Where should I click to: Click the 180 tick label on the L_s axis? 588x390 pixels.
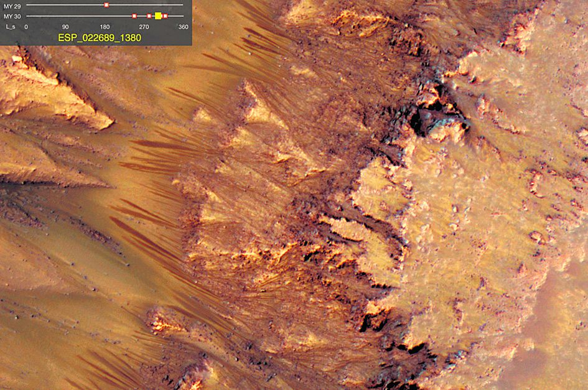click(x=105, y=27)
